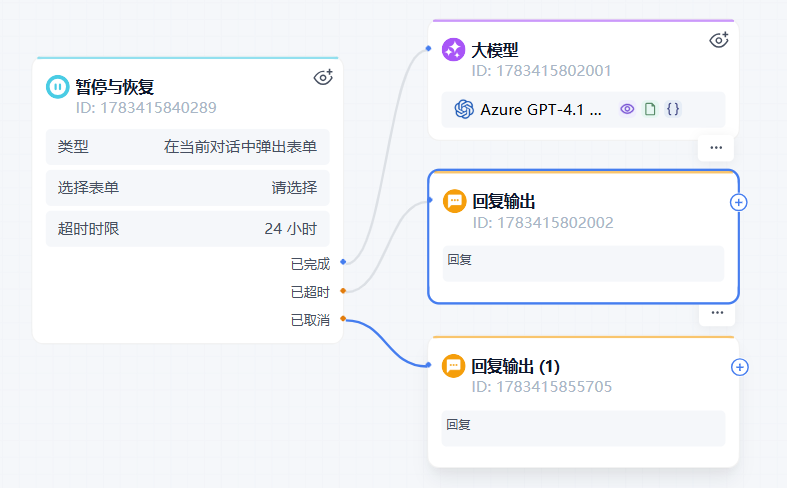Click the input port of 回复输出 (1) node

(x=428, y=365)
